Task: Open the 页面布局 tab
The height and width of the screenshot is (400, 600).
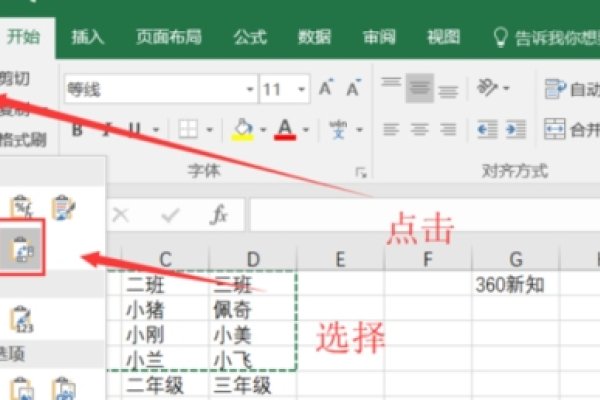Action: click(169, 37)
